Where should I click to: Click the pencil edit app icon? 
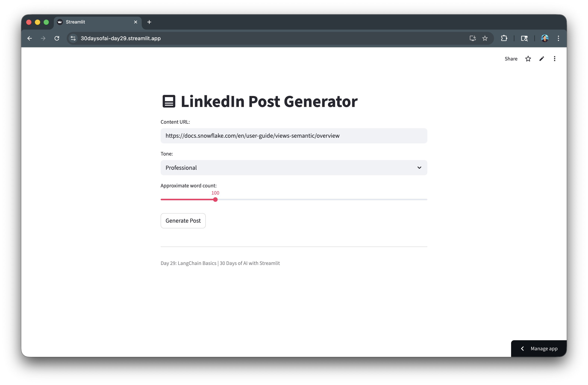(542, 59)
